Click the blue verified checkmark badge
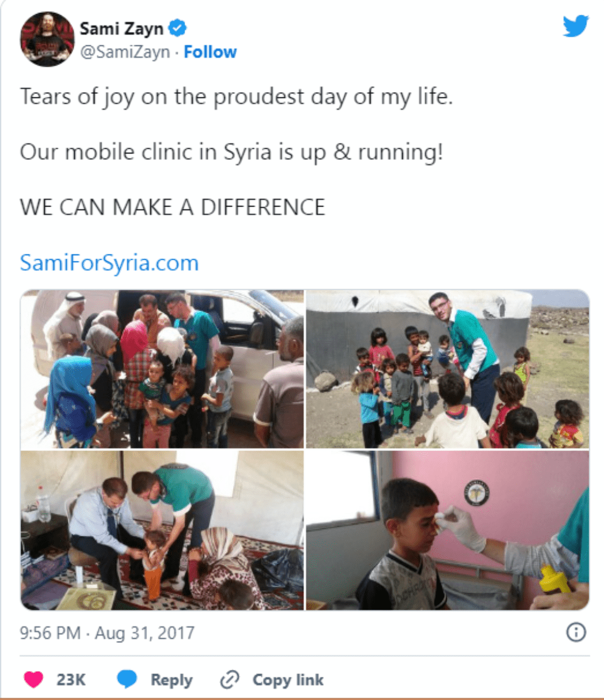The height and width of the screenshot is (700, 604). click(x=178, y=28)
